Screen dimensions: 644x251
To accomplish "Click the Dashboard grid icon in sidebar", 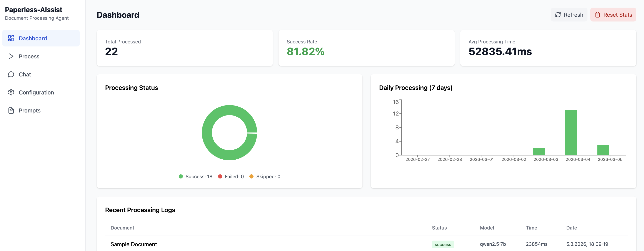I will (11, 38).
